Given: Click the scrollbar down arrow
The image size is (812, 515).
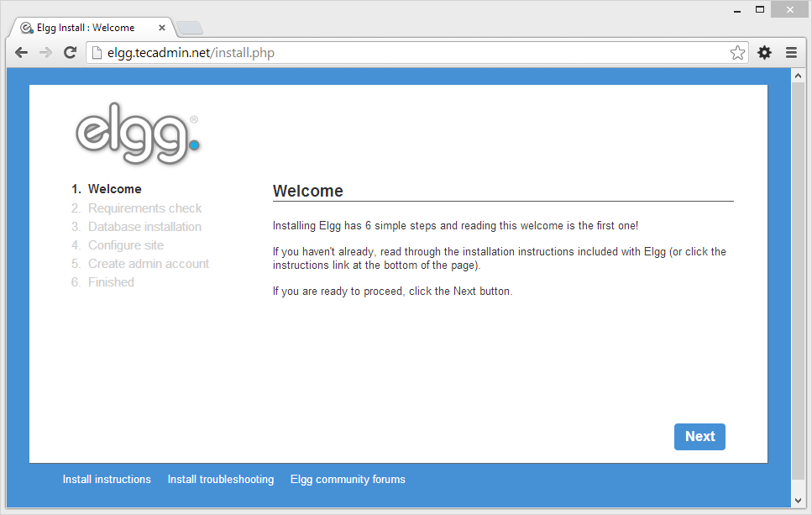Looking at the screenshot, I should 798,501.
